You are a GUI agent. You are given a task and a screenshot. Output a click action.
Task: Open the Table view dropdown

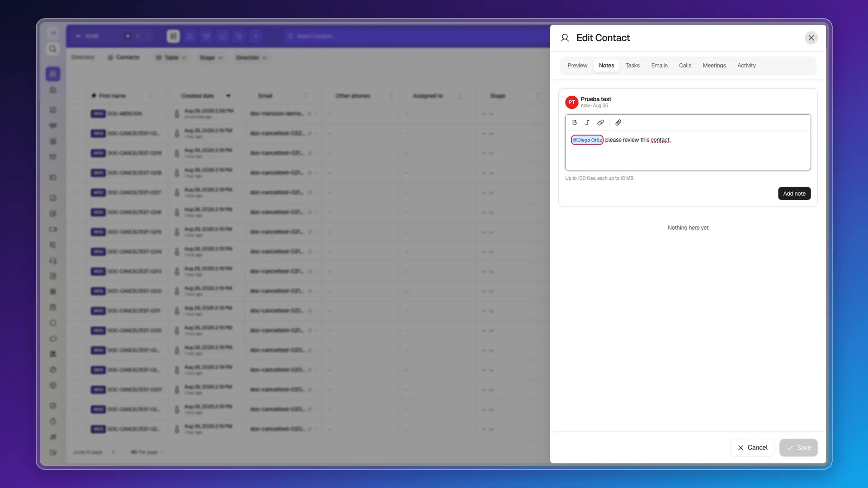tap(171, 58)
